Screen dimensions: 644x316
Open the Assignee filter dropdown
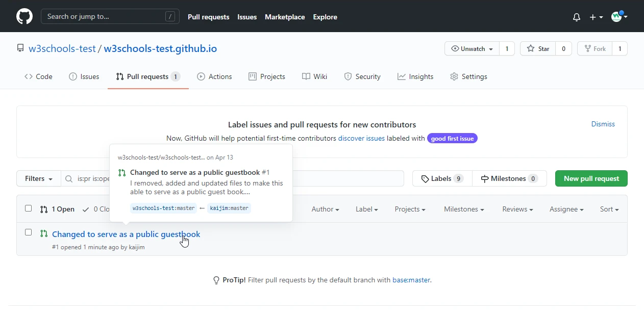(566, 209)
